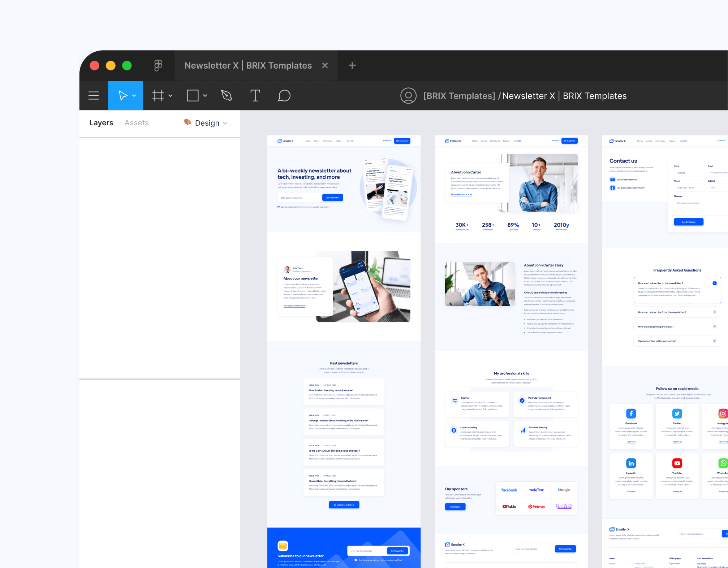
Task: Click the Financial Planning bar chart icon
Action: (523, 430)
